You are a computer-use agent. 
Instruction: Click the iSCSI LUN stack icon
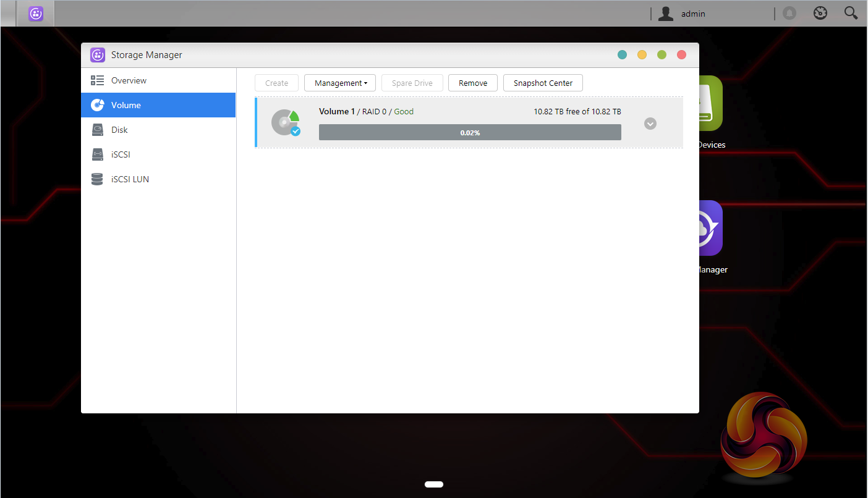pos(97,179)
